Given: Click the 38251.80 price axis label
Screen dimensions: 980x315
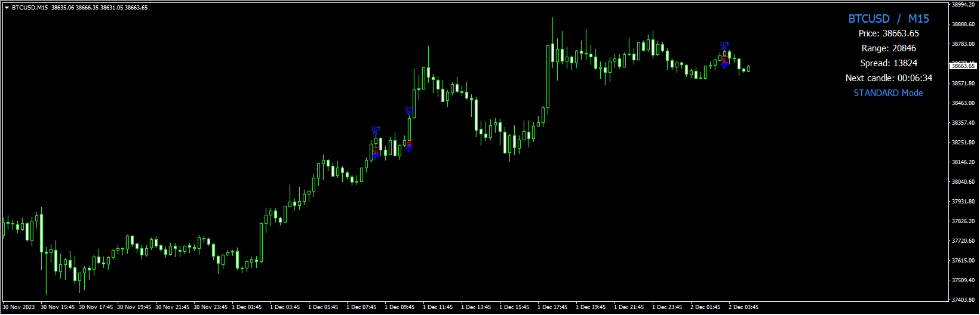Looking at the screenshot, I should (963, 143).
